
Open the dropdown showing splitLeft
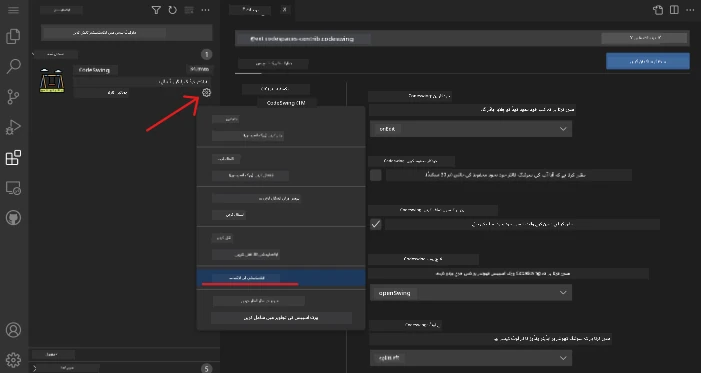[x=471, y=358]
